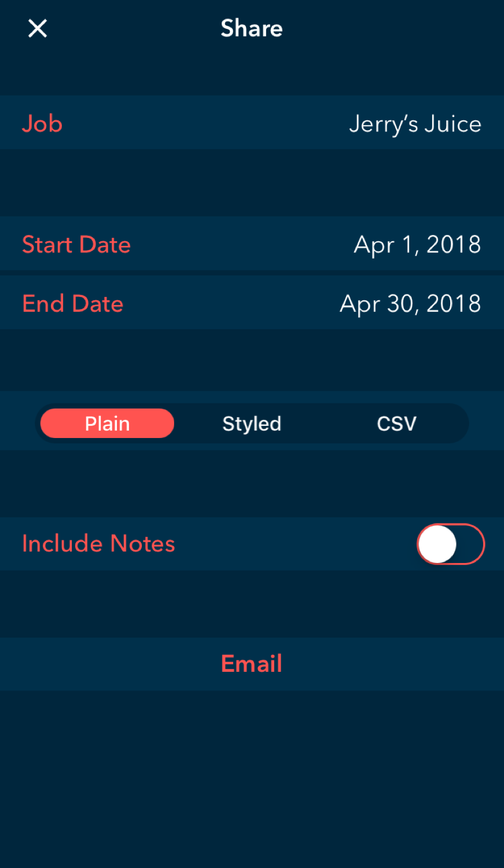Image resolution: width=504 pixels, height=868 pixels.
Task: Toggle the Include Notes switch
Action: point(450,544)
